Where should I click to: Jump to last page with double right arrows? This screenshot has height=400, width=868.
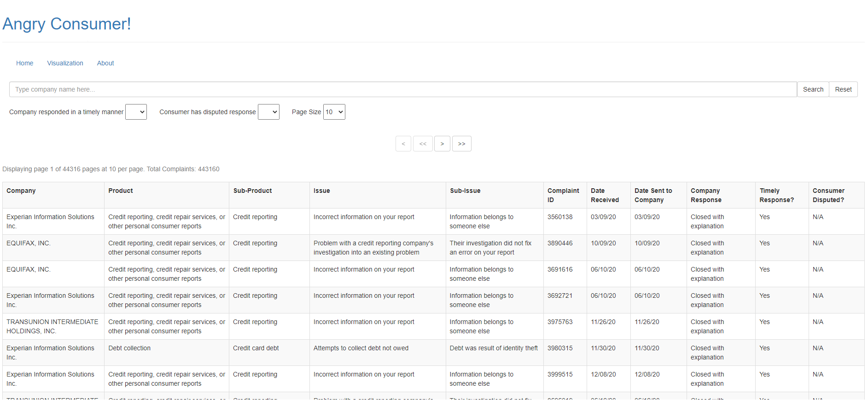tap(461, 144)
